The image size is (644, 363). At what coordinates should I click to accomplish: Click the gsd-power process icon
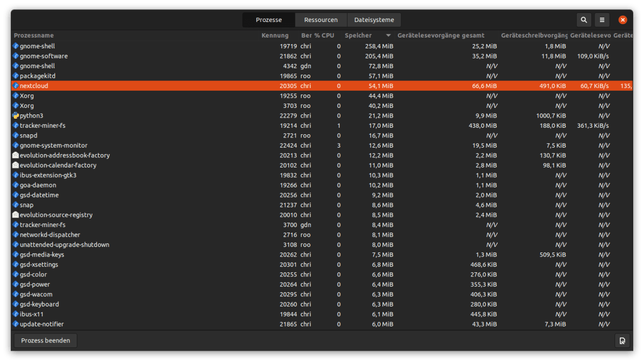pos(16,285)
